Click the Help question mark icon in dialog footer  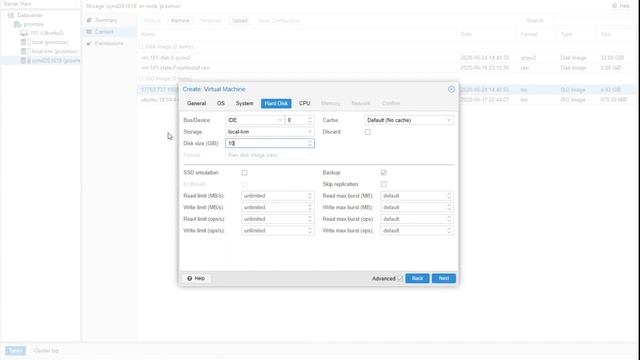click(189, 278)
